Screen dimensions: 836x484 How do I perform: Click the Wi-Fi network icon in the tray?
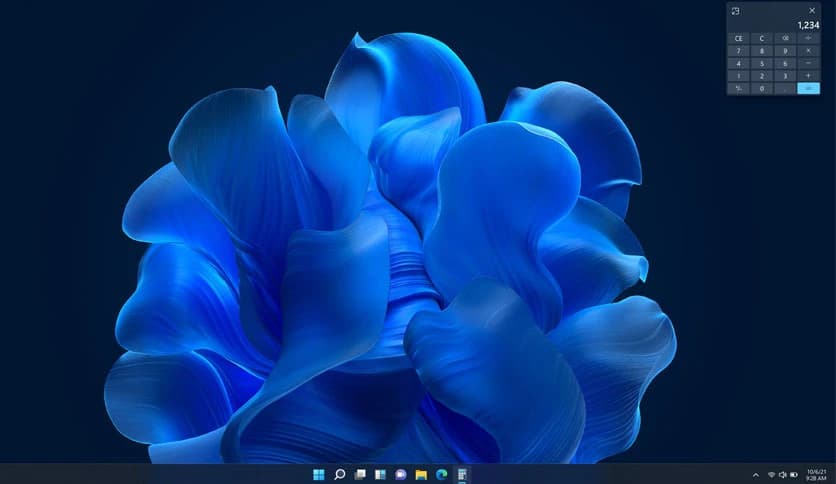[771, 475]
